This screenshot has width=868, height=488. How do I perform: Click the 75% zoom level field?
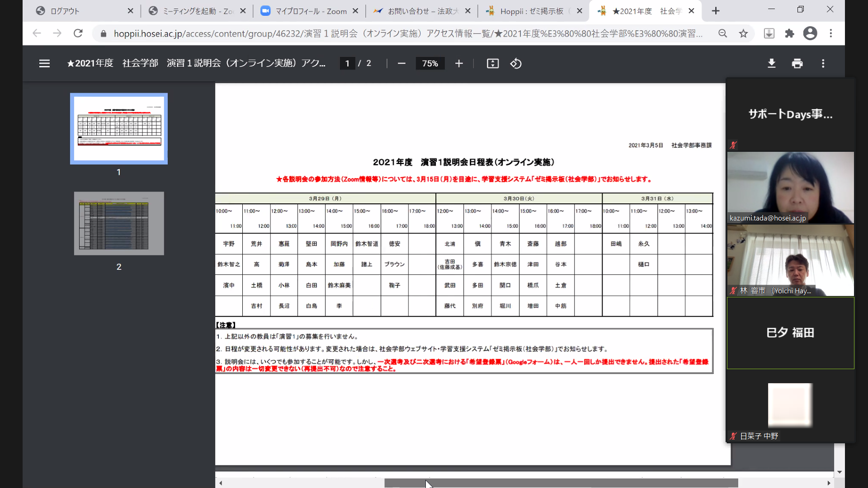tap(430, 64)
